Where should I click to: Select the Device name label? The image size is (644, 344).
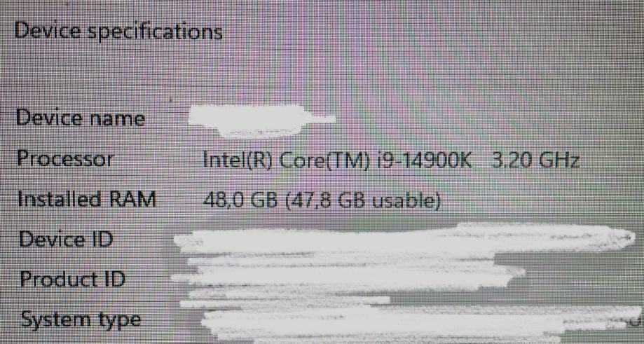[x=81, y=118]
